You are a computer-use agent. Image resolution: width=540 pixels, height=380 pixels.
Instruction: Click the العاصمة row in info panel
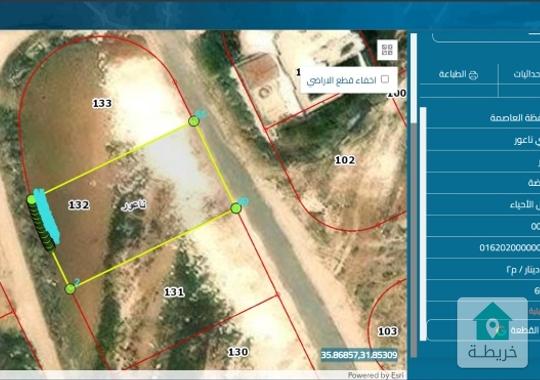(483, 118)
